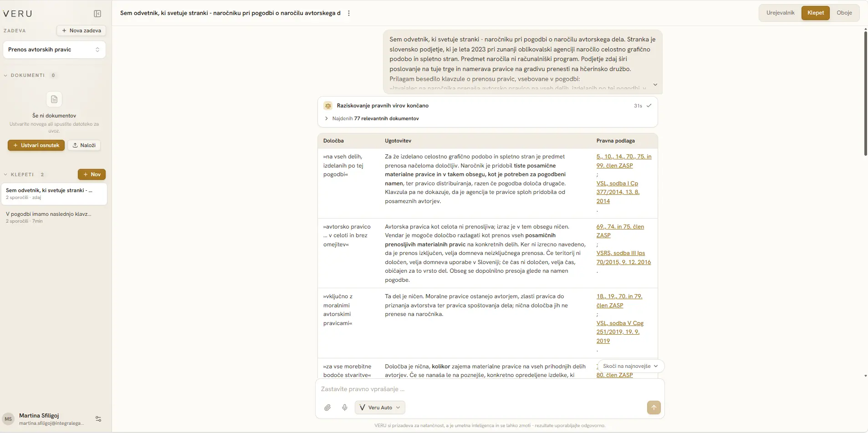Viewport: 868px width, 433px height.
Task: Open chat 'V pogodbi imamo naslednjo klavz...'
Action: click(x=54, y=217)
